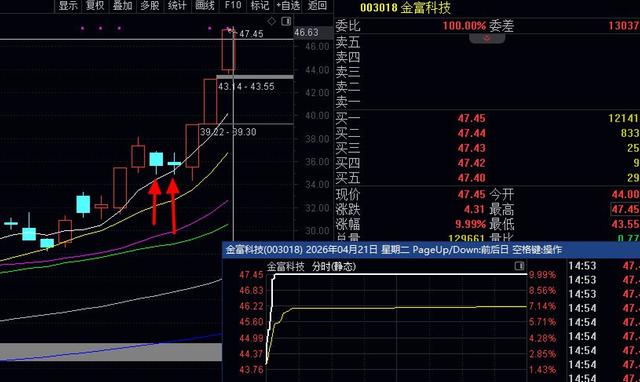Image resolution: width=640 pixels, height=382 pixels.
Task: Click the 买三 bid price 47.43
Action: pos(471,148)
